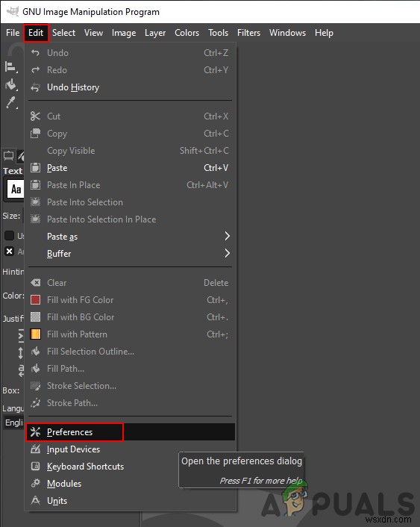Click the Ctrl+C shortcut text beside Copy
Viewport: 420px width, 527px height.
coord(216,134)
